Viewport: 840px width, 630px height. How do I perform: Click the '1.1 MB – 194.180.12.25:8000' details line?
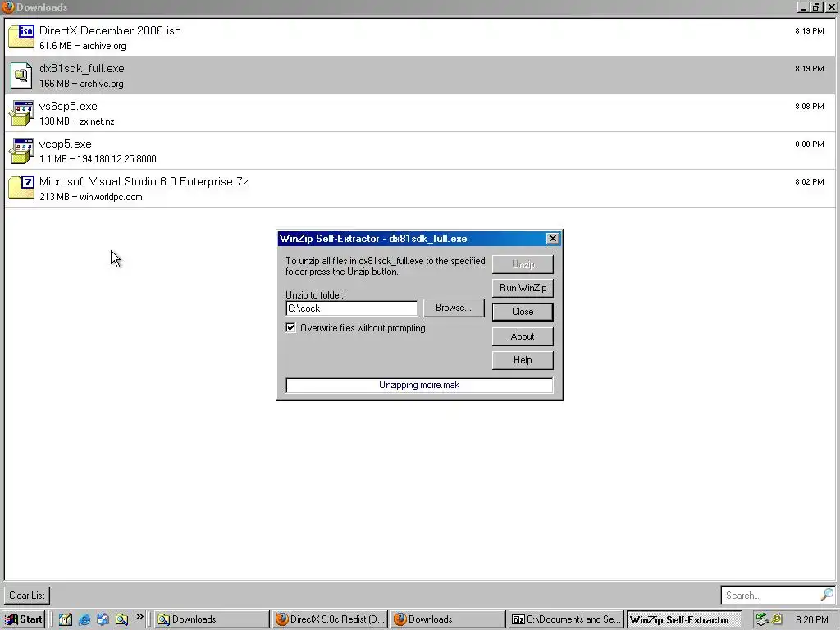[98, 159]
